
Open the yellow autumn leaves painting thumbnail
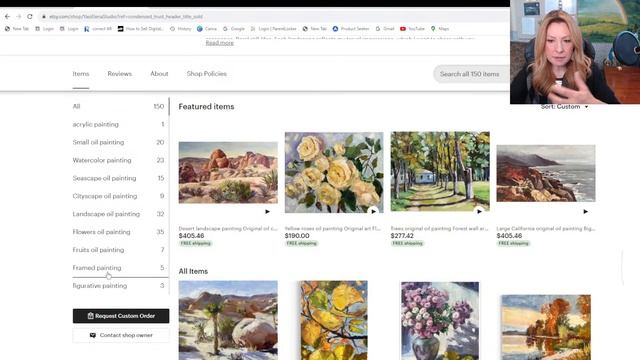tap(334, 320)
